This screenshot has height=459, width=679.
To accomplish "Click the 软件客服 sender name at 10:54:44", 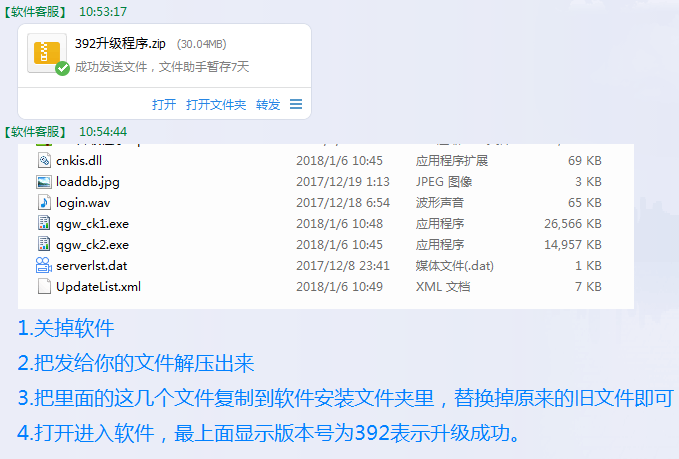I will tap(35, 132).
